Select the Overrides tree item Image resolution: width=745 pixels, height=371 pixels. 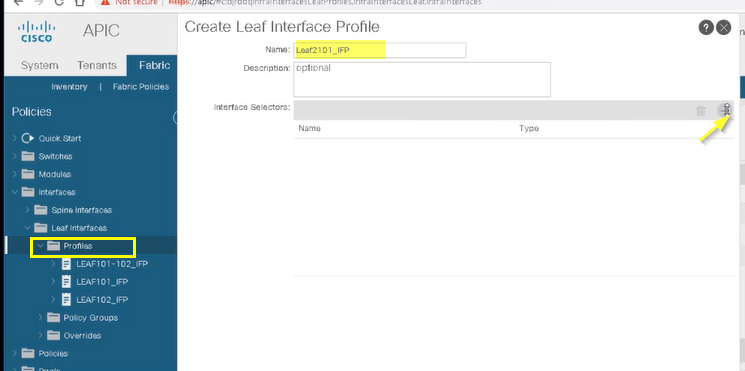[x=82, y=336]
